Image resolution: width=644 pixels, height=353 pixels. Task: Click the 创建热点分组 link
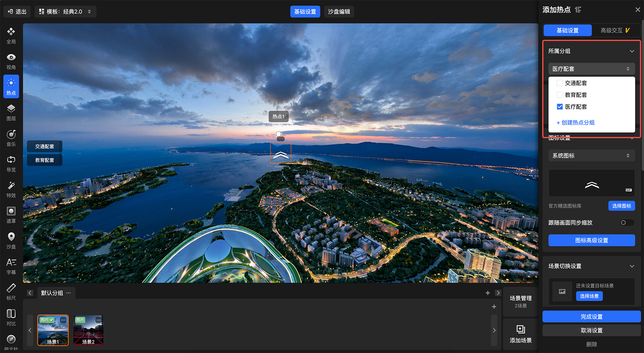click(576, 123)
